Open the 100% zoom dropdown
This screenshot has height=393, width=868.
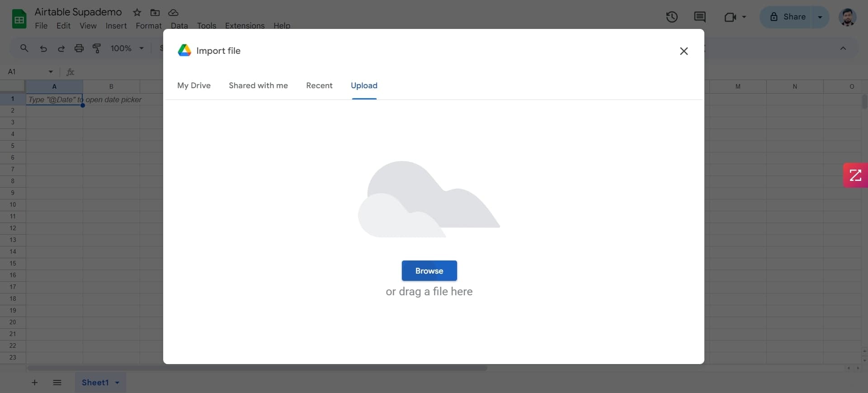coord(127,48)
